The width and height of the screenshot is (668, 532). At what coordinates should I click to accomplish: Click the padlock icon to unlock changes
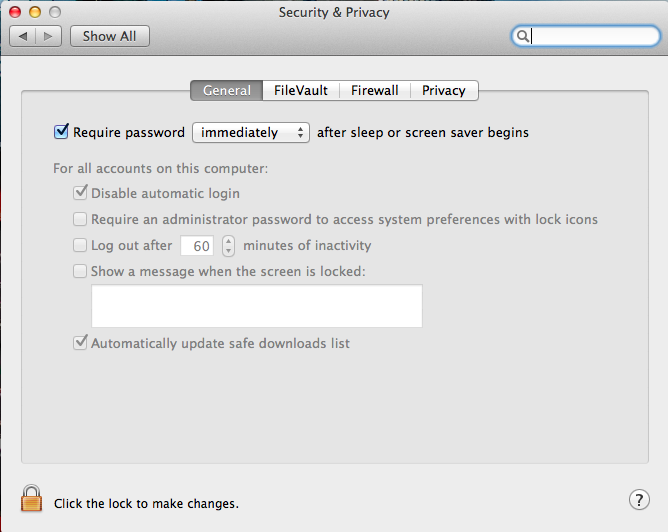coord(32,499)
